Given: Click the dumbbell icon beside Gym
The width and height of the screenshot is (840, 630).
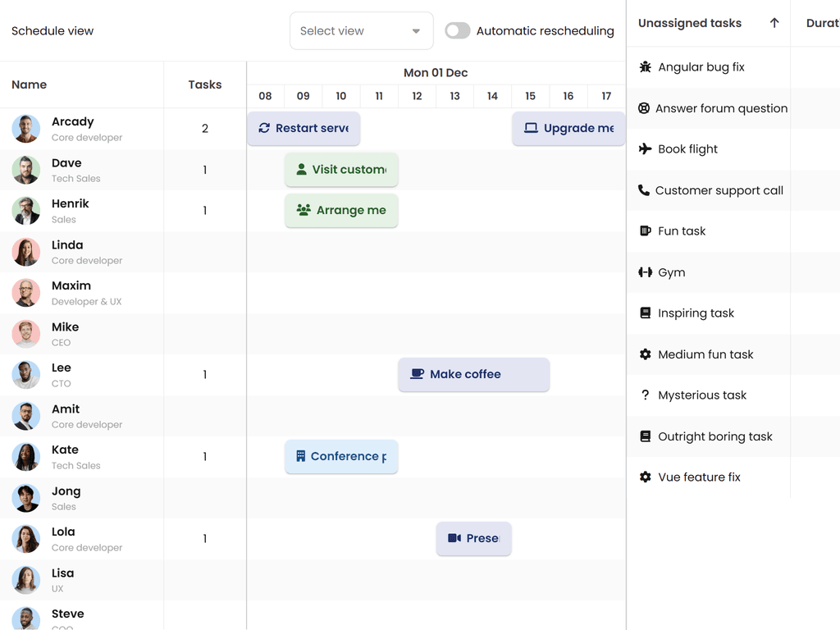Looking at the screenshot, I should 645,272.
